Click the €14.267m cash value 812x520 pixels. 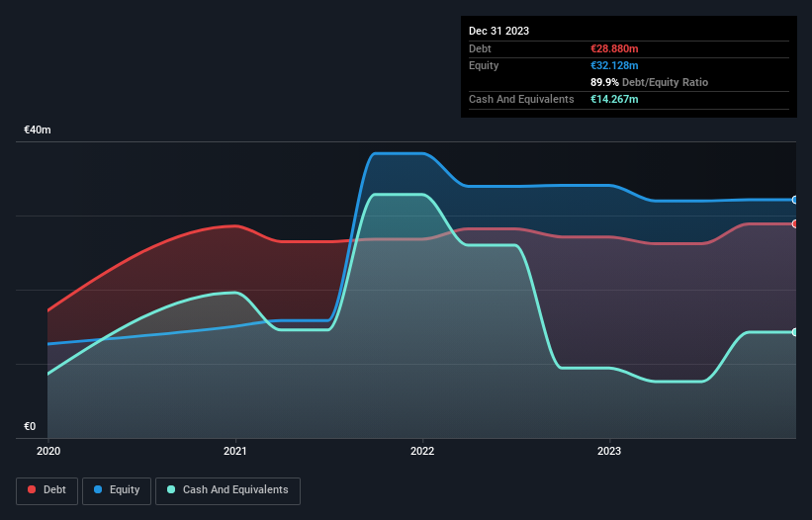(x=614, y=99)
